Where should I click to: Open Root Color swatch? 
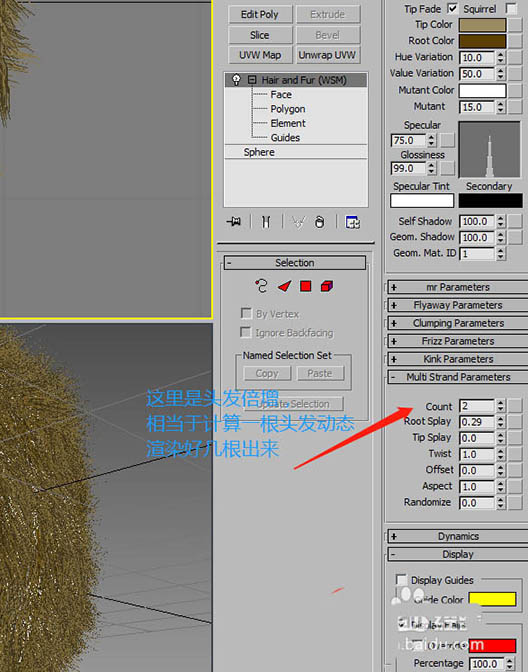[482, 41]
